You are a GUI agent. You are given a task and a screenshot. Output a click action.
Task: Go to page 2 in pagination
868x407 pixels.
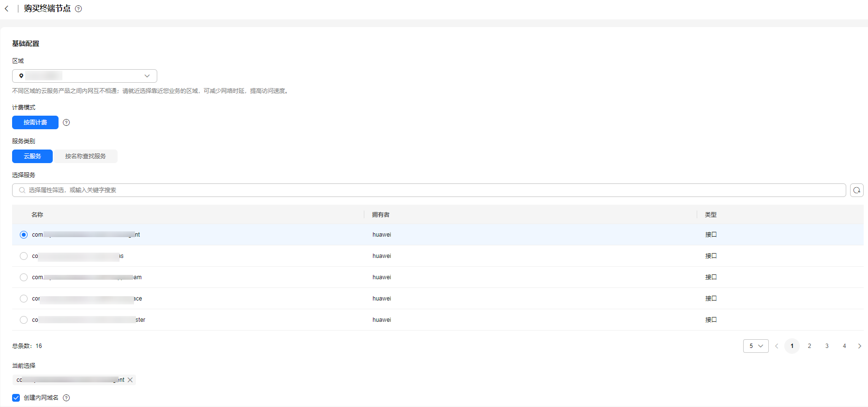(809, 346)
